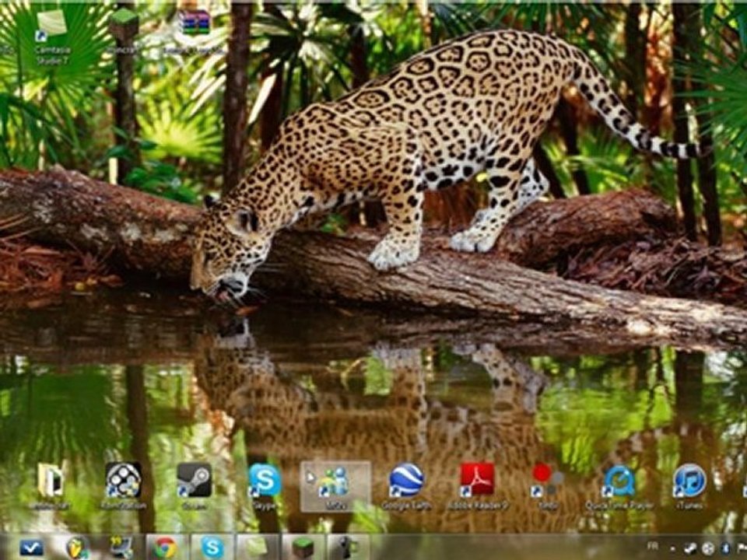Launch QuickTime Player desktop shortcut
Image resolution: width=747 pixels, height=560 pixels.
pos(619,485)
